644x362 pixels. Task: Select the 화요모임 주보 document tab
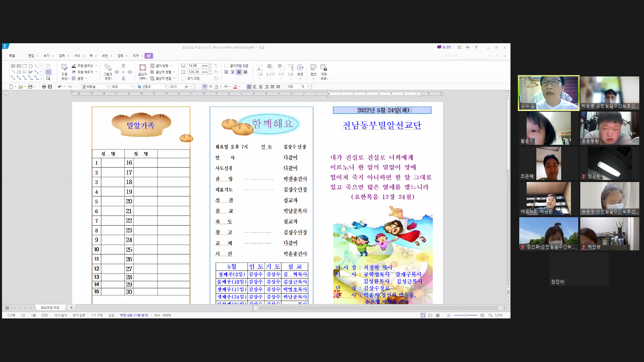coord(50,307)
